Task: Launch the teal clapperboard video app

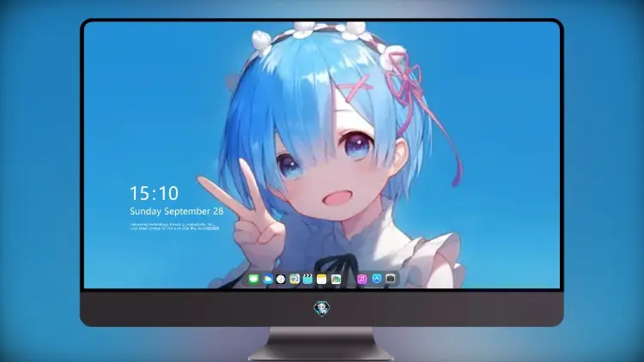Action: [x=307, y=279]
